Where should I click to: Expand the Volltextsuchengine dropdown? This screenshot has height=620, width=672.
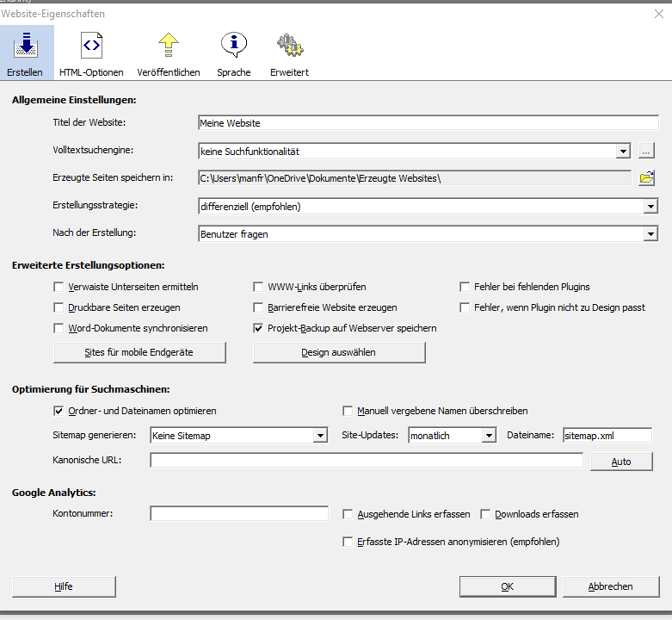pos(623,151)
